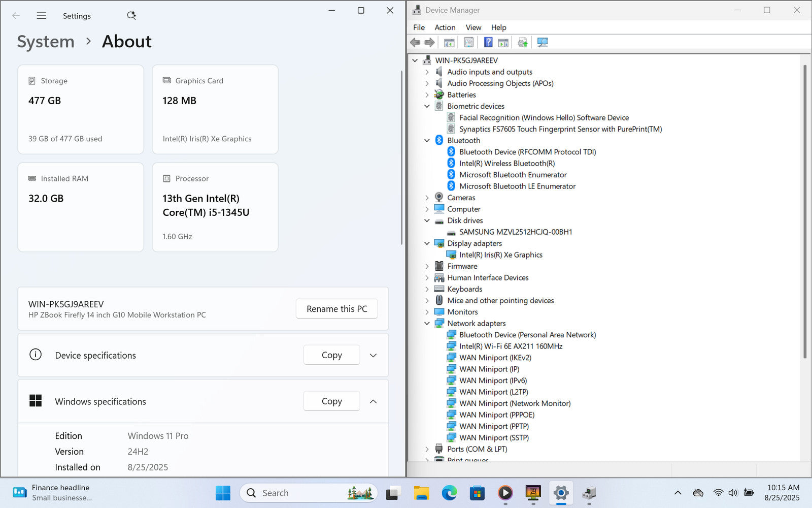Toggle the Show/Hide Action Pane icon
Image resolution: width=812 pixels, height=508 pixels.
pyautogui.click(x=503, y=43)
